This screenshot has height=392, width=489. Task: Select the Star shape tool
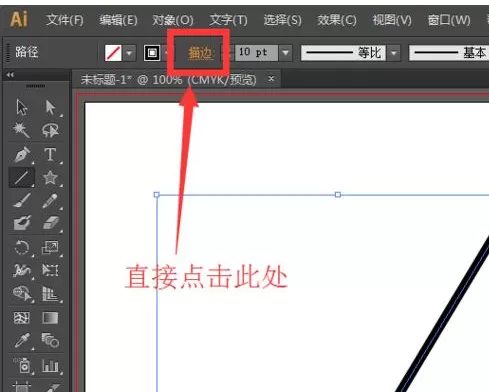(x=50, y=177)
